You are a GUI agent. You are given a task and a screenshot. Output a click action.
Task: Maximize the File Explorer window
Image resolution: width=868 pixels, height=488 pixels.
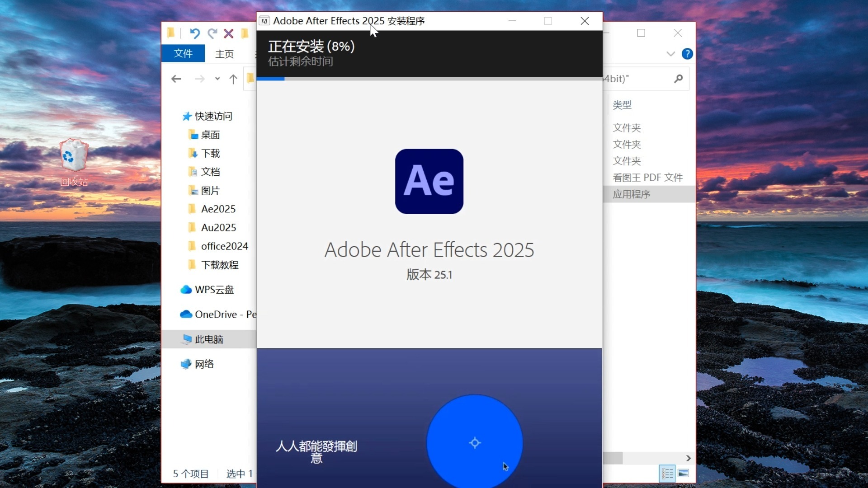[641, 33]
